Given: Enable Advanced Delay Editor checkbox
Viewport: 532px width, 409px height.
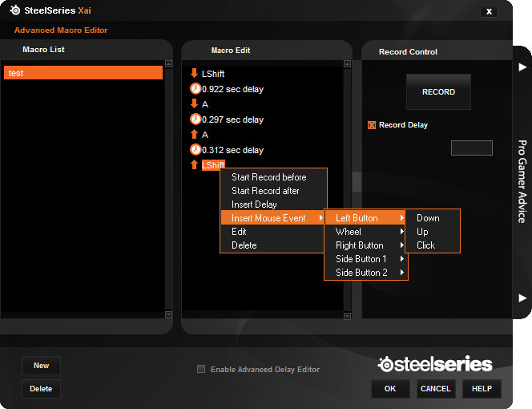Looking at the screenshot, I should tap(201, 369).
